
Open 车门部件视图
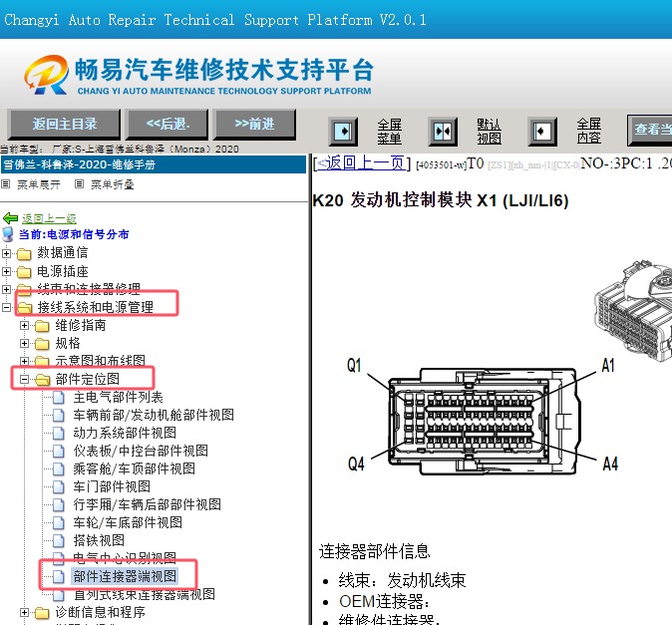click(x=112, y=487)
